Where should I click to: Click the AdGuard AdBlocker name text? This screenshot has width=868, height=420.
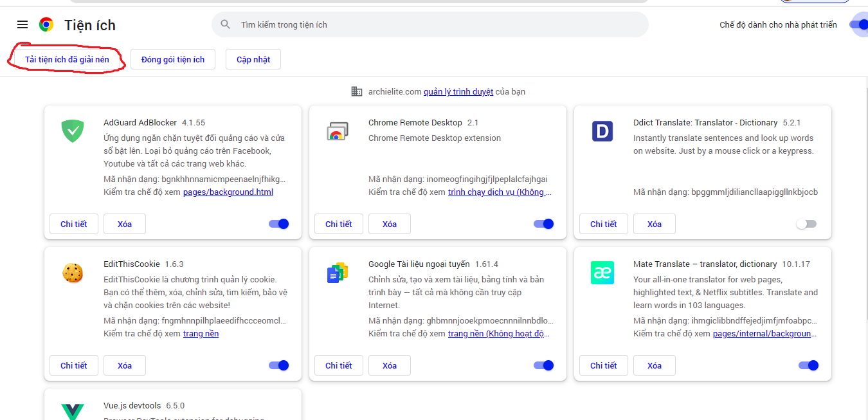[140, 122]
